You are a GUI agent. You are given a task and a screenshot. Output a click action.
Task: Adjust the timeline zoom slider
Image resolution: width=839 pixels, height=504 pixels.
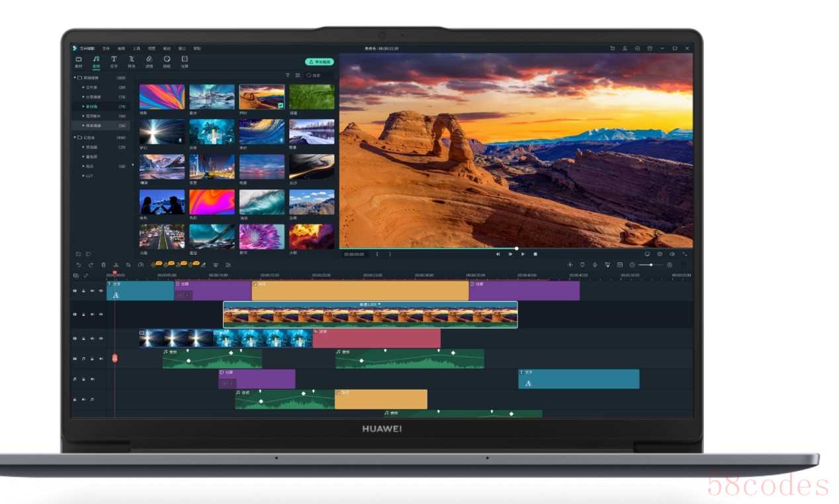coord(651,265)
